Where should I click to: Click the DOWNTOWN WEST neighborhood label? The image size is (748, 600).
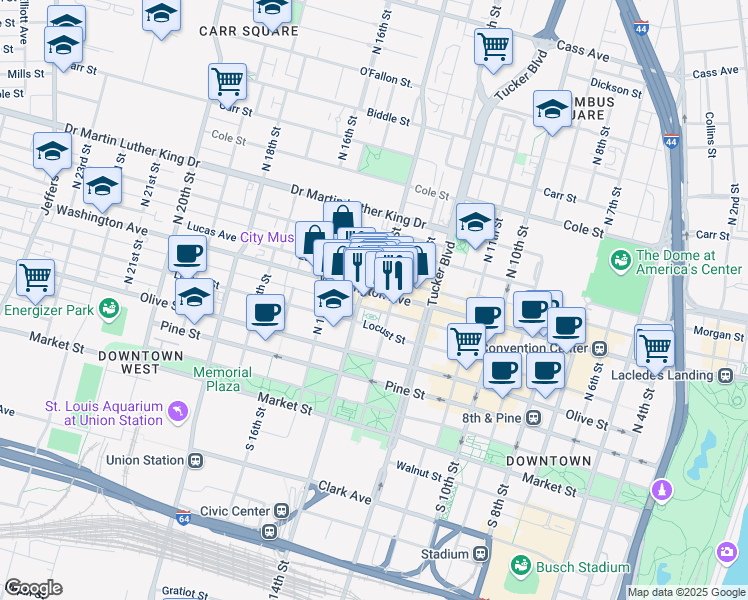pyautogui.click(x=141, y=362)
